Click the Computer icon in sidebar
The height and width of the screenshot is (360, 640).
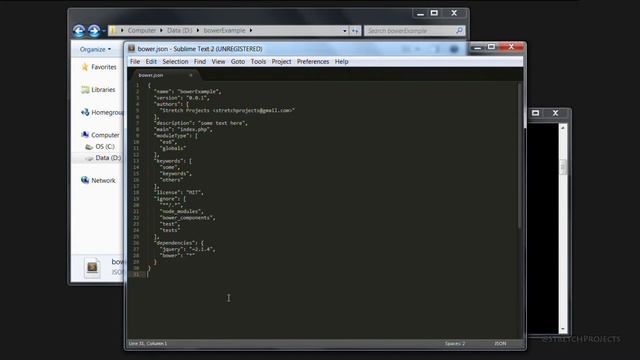click(x=85, y=134)
